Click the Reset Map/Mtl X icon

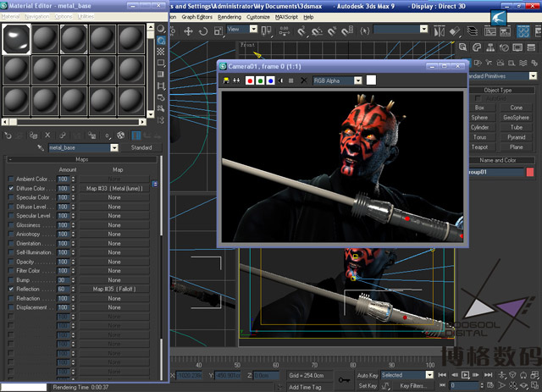point(47,135)
